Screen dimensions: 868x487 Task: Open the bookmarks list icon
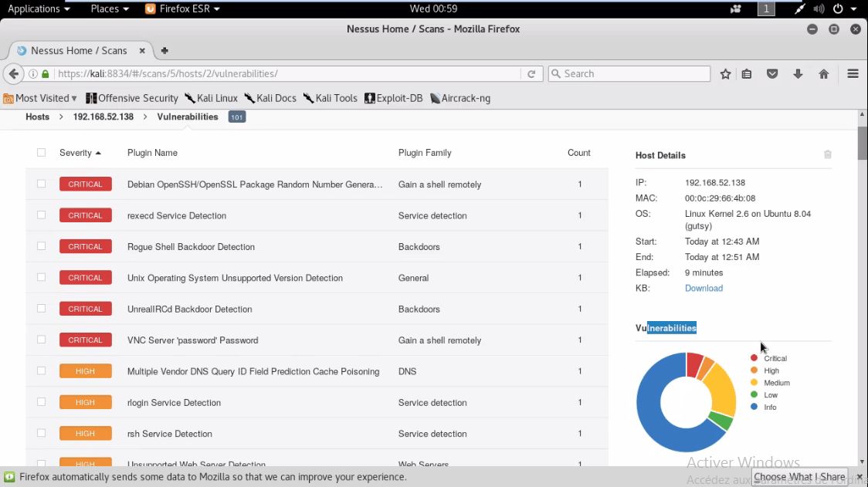click(747, 73)
